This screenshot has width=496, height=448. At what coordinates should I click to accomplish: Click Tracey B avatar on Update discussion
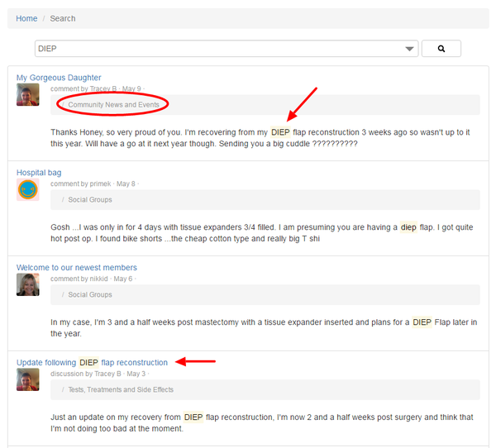pyautogui.click(x=28, y=379)
